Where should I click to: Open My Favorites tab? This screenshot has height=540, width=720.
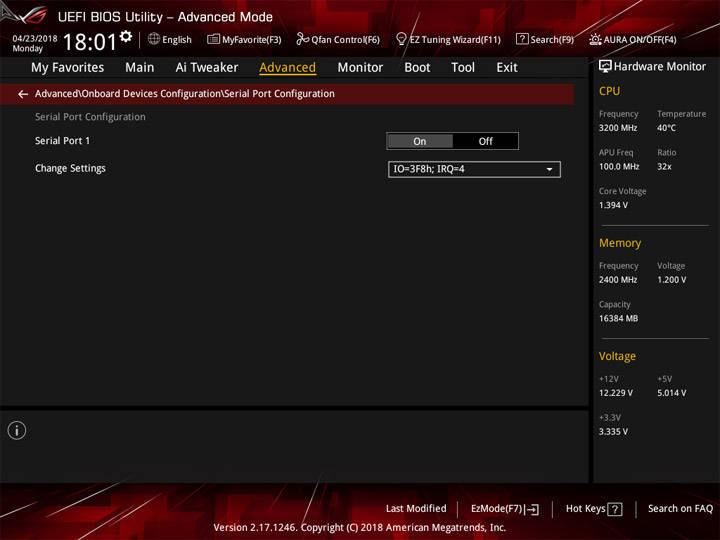tap(68, 68)
